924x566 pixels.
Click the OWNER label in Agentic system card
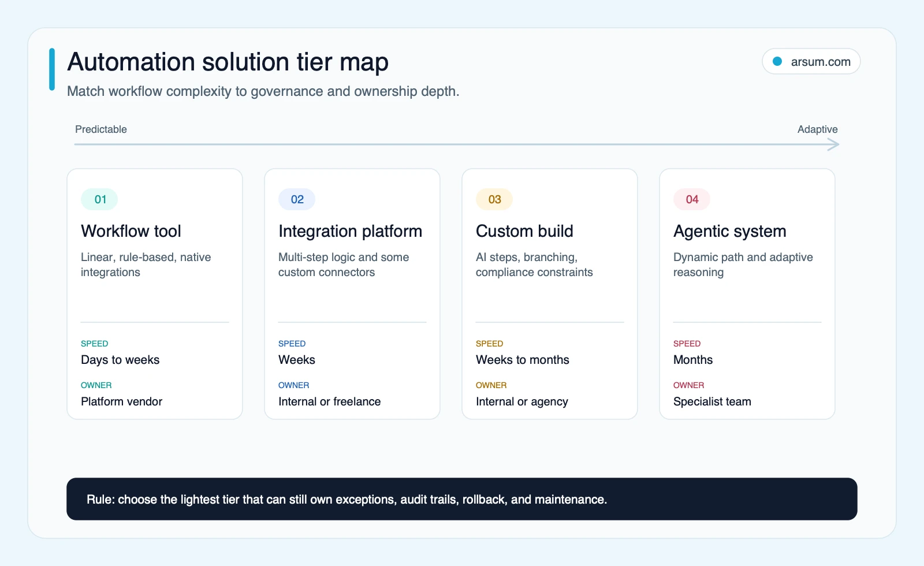click(x=689, y=385)
